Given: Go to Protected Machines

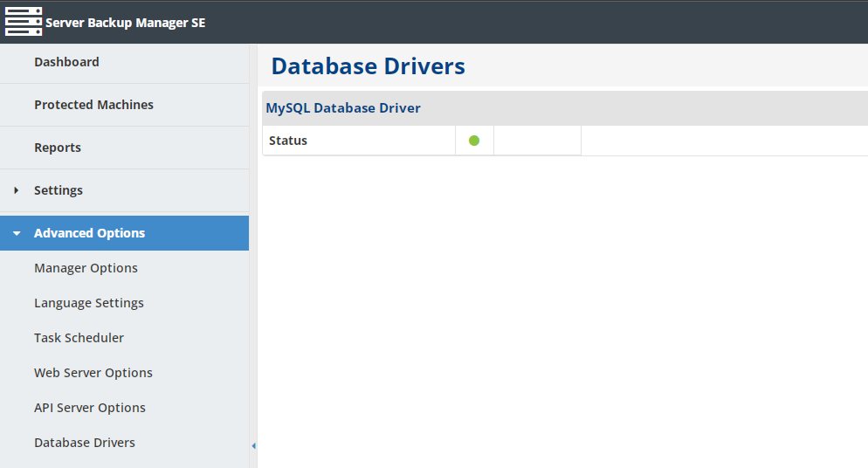Looking at the screenshot, I should click(93, 105).
